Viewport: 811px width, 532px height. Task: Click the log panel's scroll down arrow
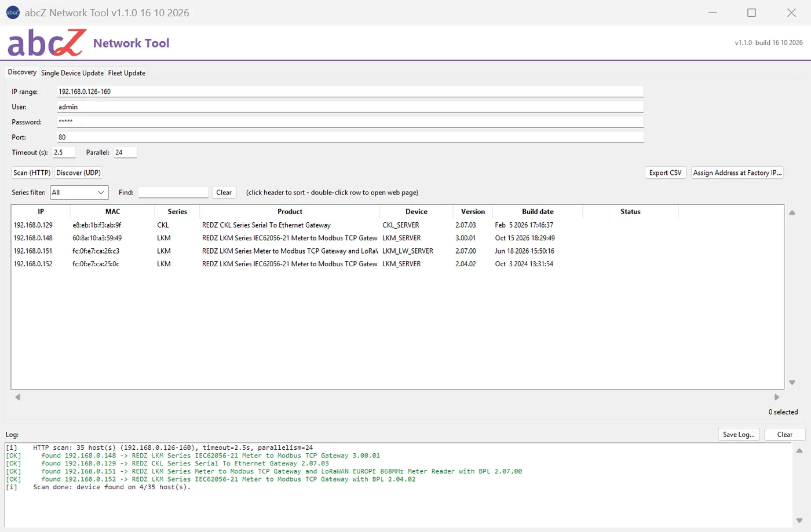[799, 520]
